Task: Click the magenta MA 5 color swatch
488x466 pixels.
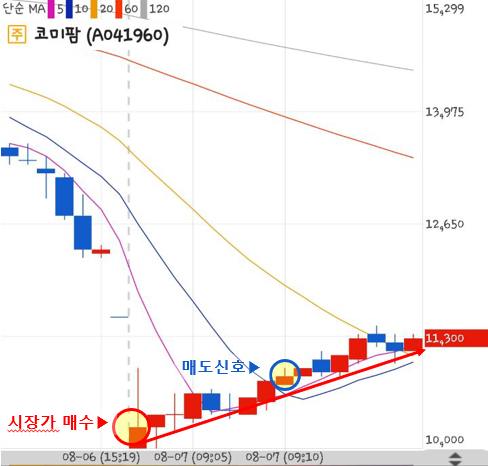Action: [51, 9]
